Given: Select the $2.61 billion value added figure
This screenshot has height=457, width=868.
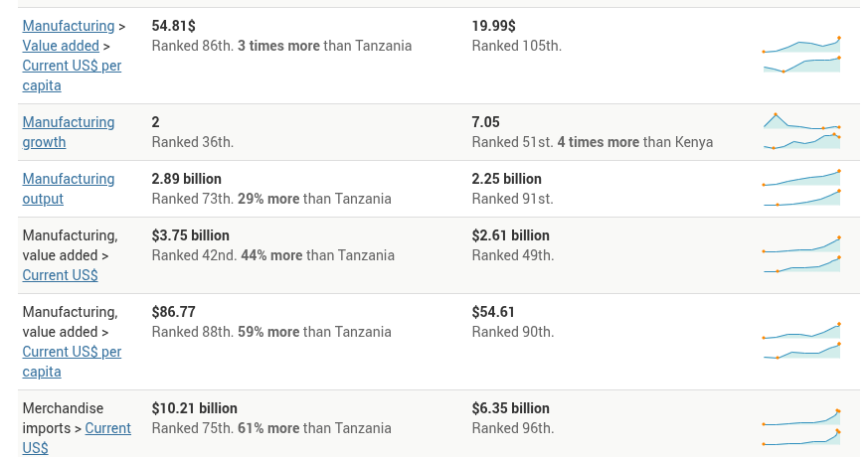Looking at the screenshot, I should [510, 235].
